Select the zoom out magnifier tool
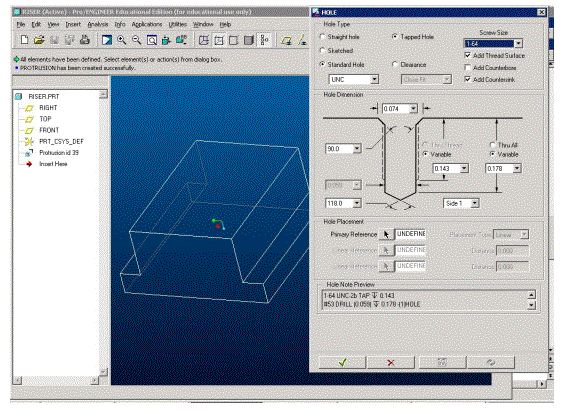The image size is (566, 410). (136, 40)
